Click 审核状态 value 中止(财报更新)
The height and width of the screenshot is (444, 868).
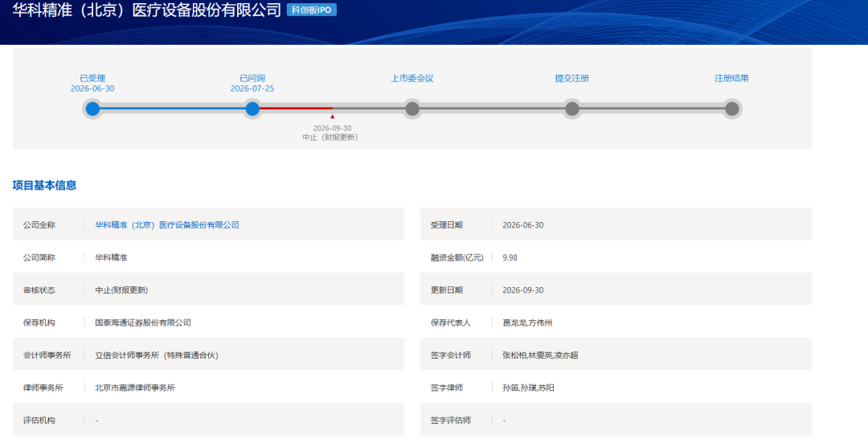pos(121,290)
